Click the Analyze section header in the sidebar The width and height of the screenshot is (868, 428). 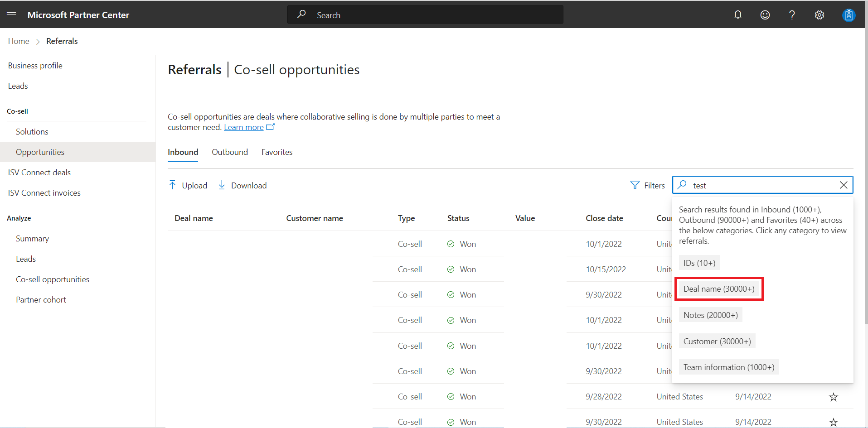pos(19,218)
